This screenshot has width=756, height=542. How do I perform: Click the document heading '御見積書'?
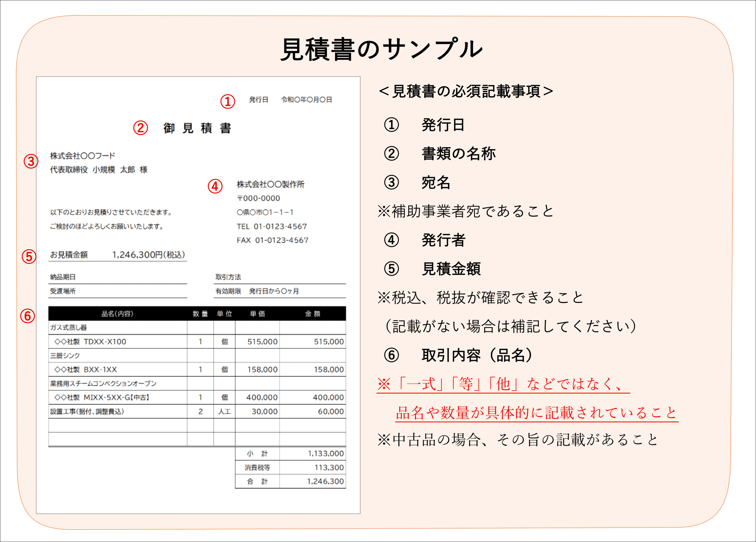pyautogui.click(x=197, y=128)
